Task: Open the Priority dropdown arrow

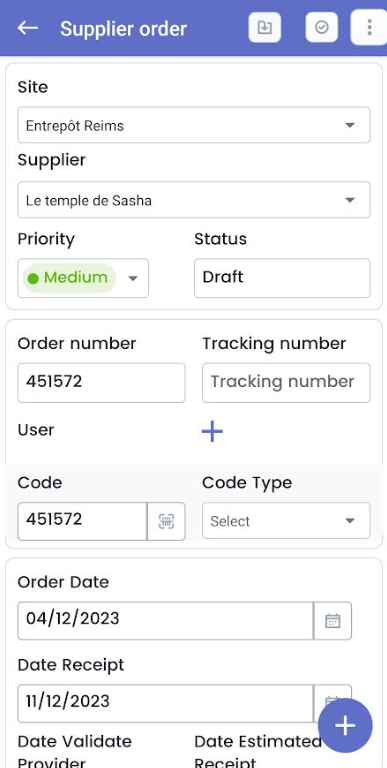Action: (133, 278)
